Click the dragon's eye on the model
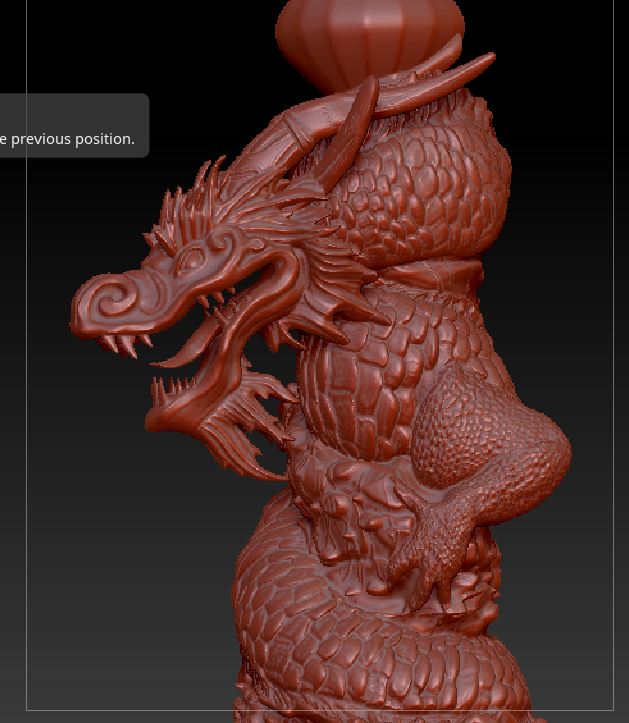The width and height of the screenshot is (629, 723). tap(190, 260)
